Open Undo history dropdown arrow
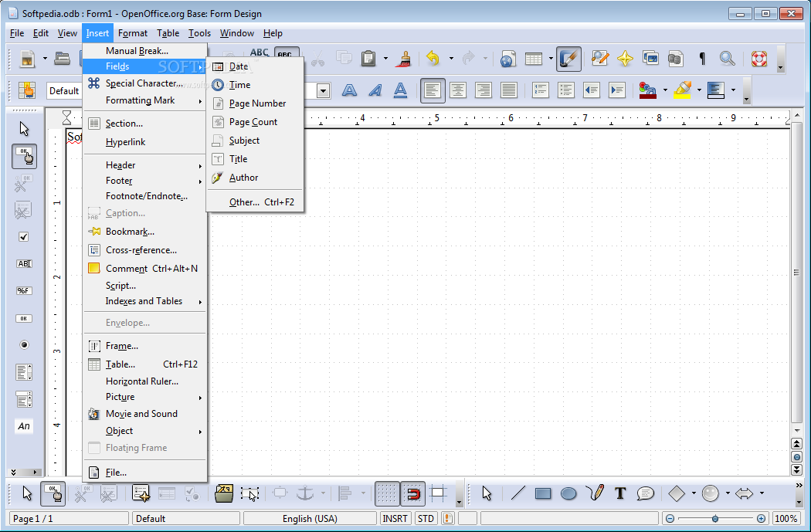811x532 pixels. coord(451,59)
